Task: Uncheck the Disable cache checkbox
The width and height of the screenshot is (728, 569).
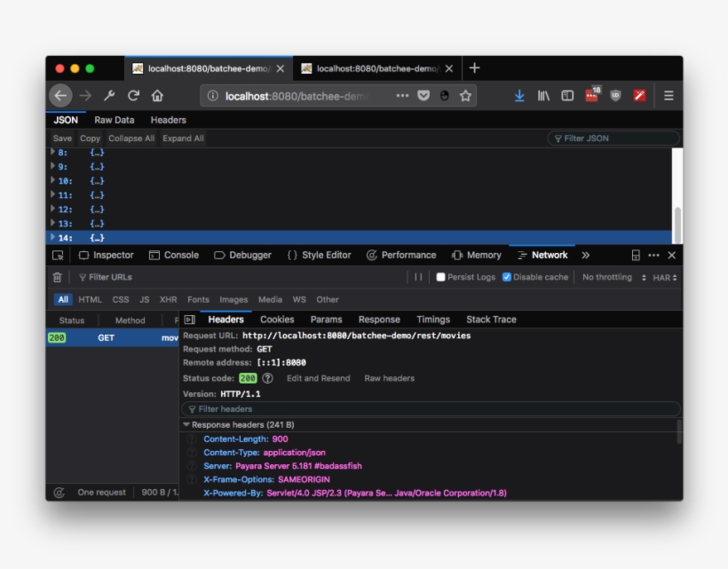Action: tap(508, 275)
